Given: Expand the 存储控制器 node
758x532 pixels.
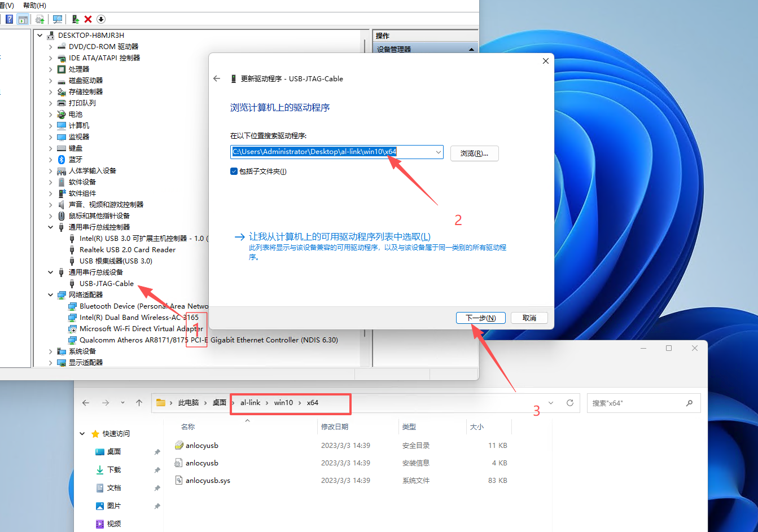Looking at the screenshot, I should 51,92.
